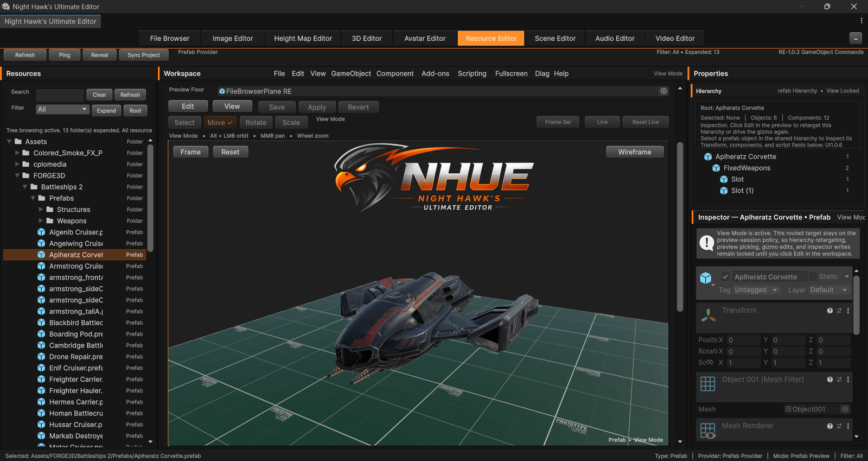Click the collapse panel minus button near Video Editor

coord(856,39)
